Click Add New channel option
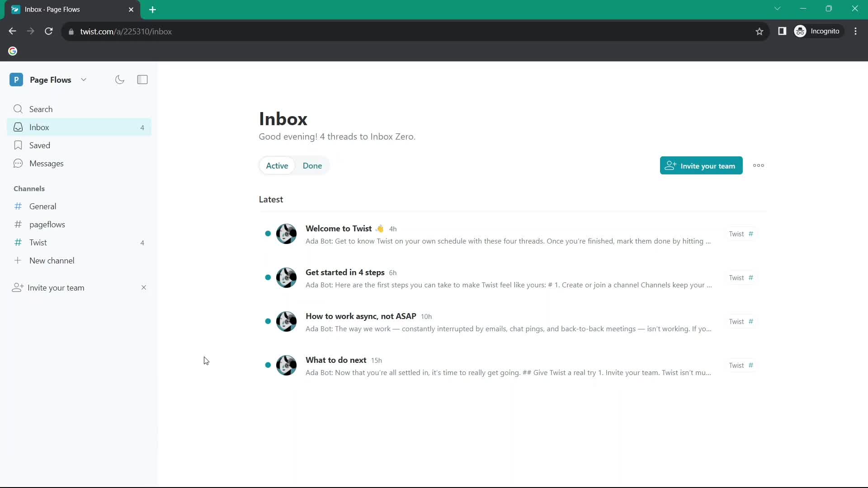 52,260
